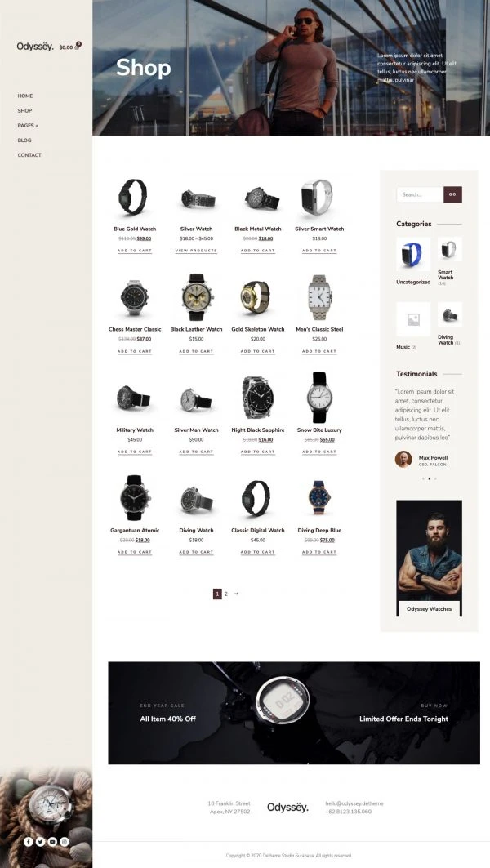Select the middle testimonial carousel dot

pos(429,479)
